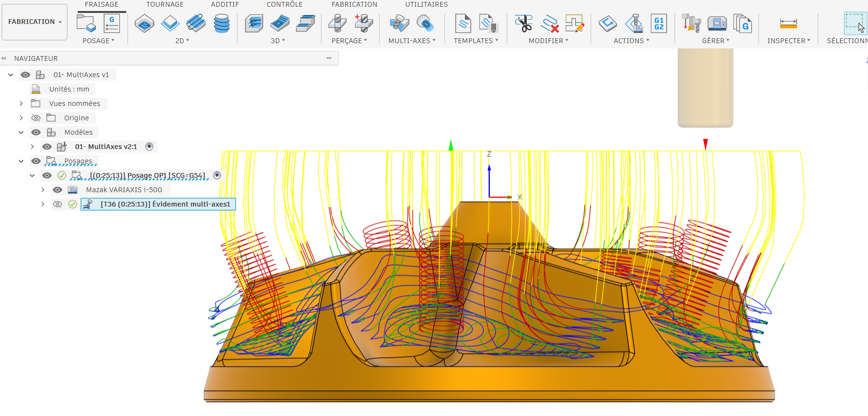Open the MULTI-AXES dropdown menu
This screenshot has height=416, width=868.
point(412,41)
